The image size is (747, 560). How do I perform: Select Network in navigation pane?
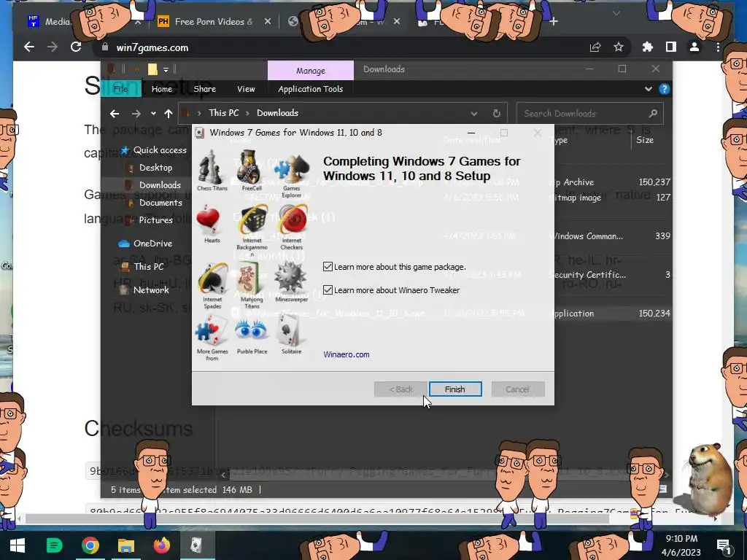[x=144, y=290]
